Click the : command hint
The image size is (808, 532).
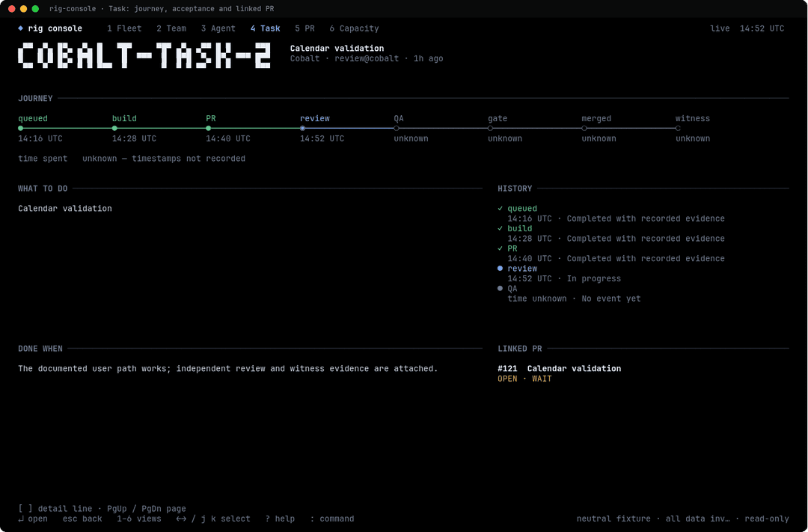(332, 519)
